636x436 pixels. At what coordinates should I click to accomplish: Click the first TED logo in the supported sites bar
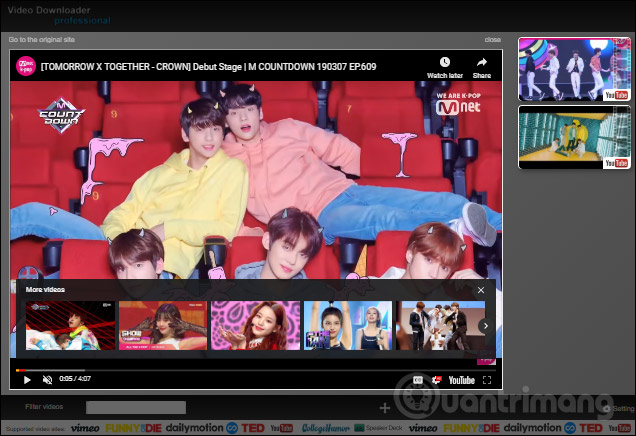coord(252,428)
